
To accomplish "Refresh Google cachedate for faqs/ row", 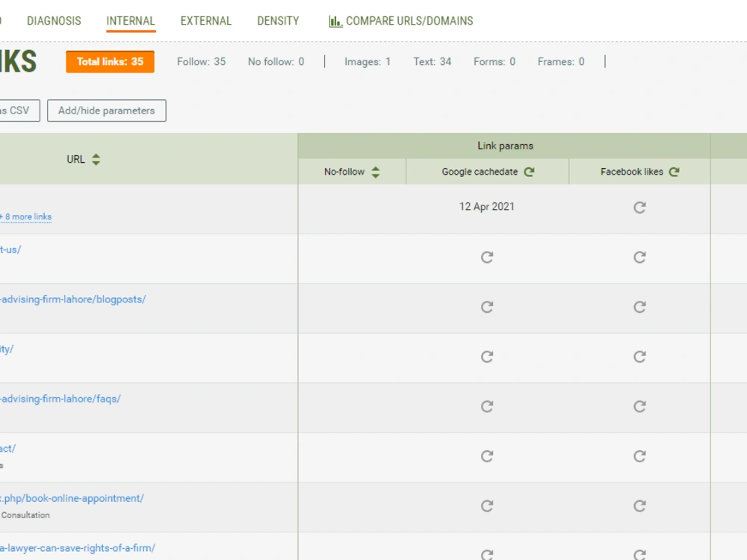I will pos(487,406).
